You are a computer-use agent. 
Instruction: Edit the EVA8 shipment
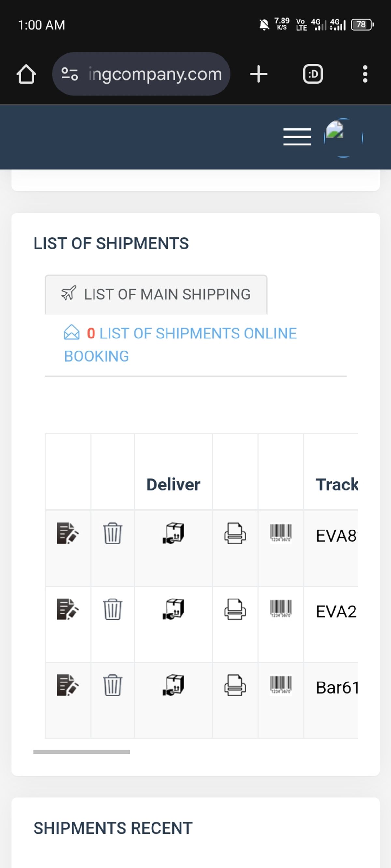67,533
